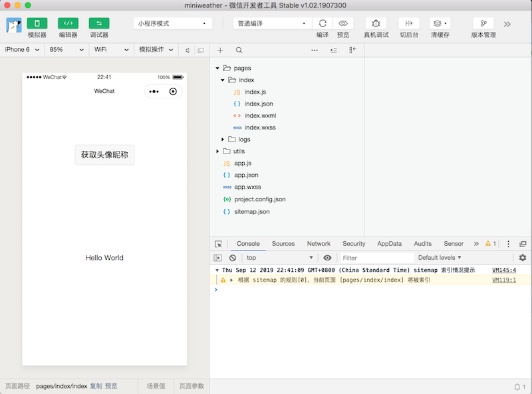Image resolution: width=532 pixels, height=394 pixels.
Task: Expand the utils folder
Action: coord(217,151)
